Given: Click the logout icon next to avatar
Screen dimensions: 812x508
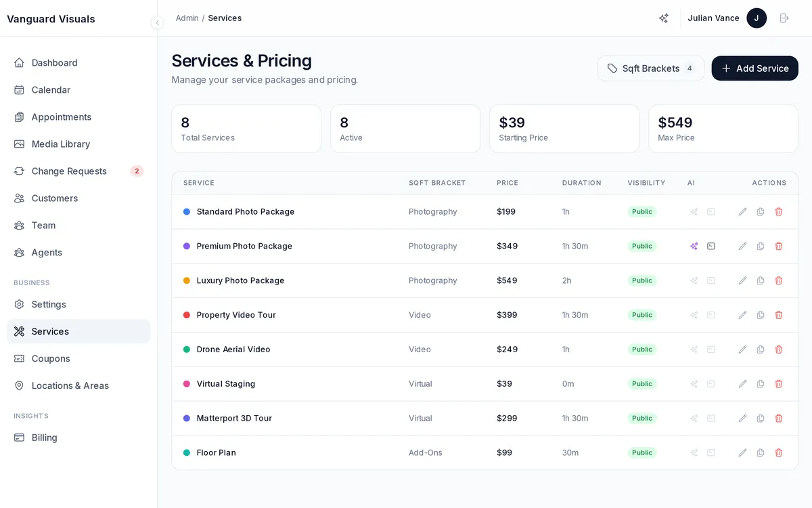Looking at the screenshot, I should point(784,18).
